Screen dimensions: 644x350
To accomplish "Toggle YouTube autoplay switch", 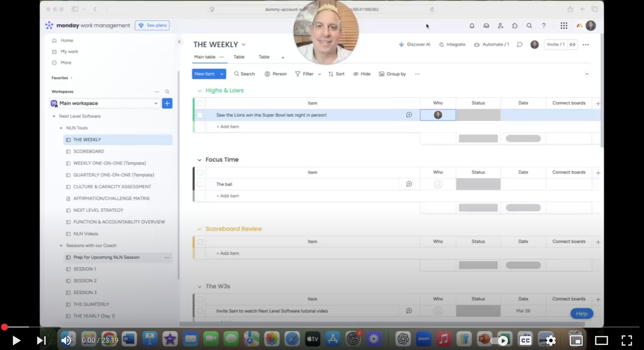I will pyautogui.click(x=499, y=340).
